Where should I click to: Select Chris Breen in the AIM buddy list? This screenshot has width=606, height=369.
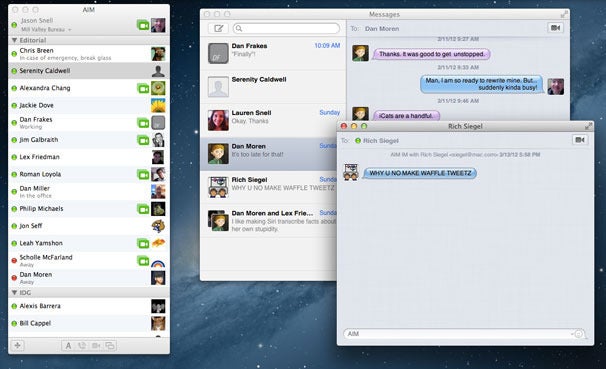point(89,54)
